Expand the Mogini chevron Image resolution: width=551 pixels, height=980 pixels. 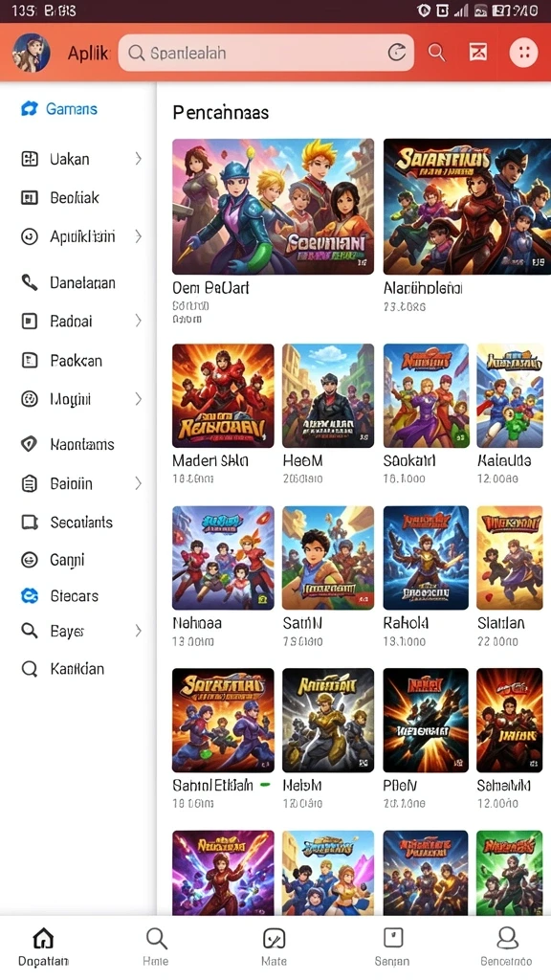[x=138, y=399]
